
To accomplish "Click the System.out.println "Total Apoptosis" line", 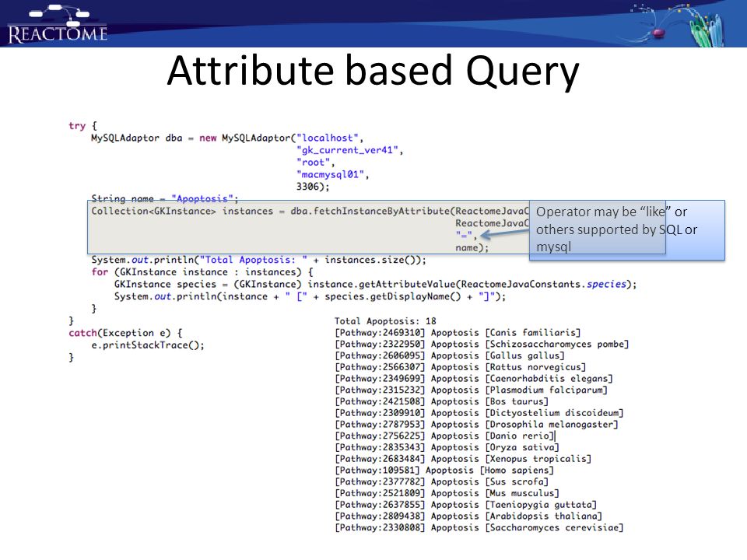I will click(x=258, y=260).
